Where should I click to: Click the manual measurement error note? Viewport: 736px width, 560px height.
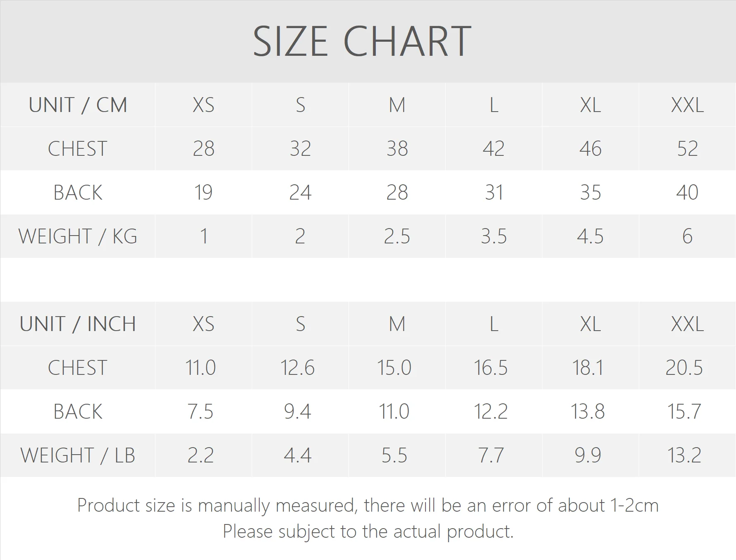click(x=368, y=505)
